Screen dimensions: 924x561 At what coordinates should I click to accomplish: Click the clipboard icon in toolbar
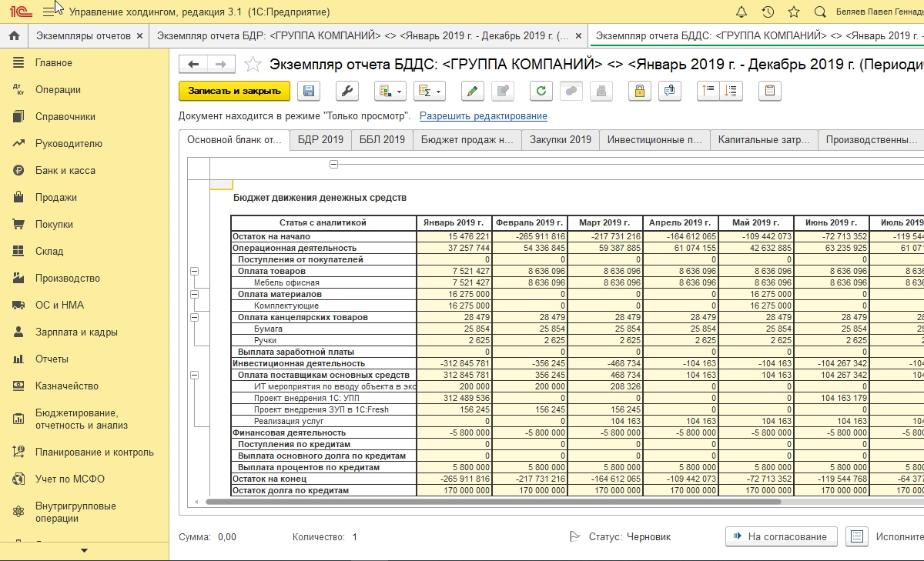[x=769, y=91]
